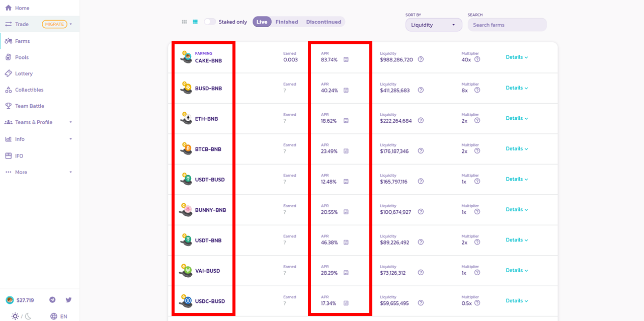Click the Home house icon
Image resolution: width=644 pixels, height=321 pixels.
point(8,8)
